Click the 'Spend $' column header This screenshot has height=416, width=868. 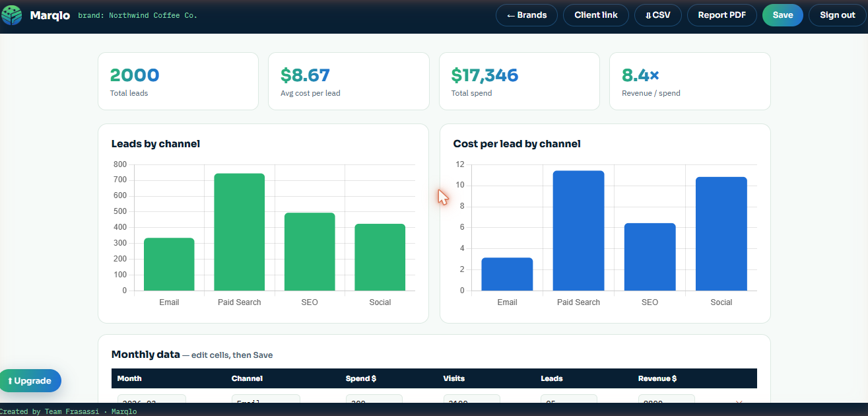coord(361,378)
